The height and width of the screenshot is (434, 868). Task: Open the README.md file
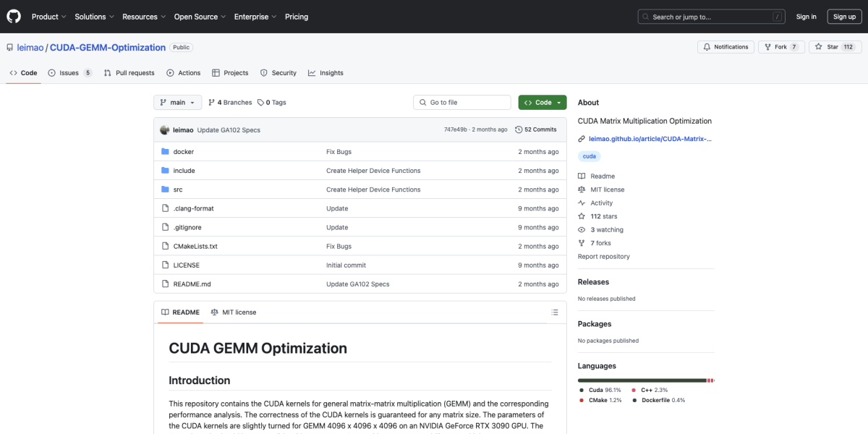click(192, 284)
